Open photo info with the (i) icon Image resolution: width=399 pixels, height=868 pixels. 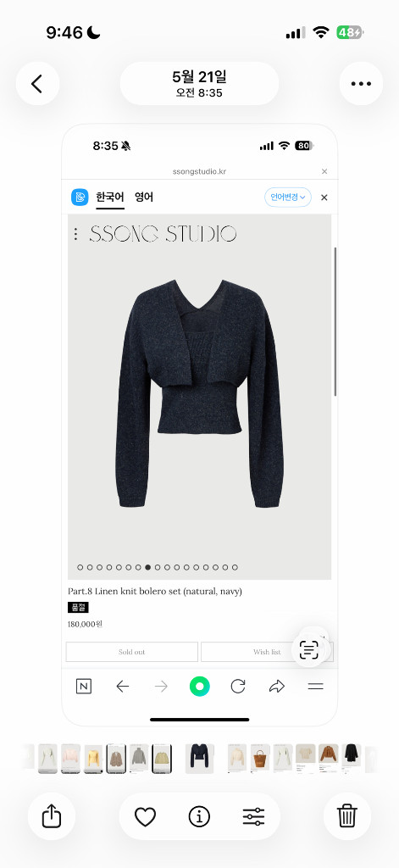199,816
